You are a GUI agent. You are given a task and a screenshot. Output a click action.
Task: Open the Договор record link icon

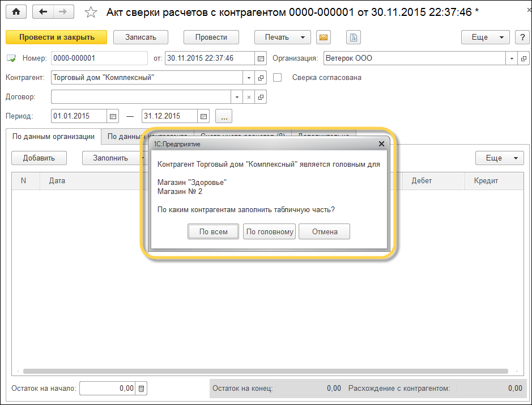pyautogui.click(x=261, y=97)
